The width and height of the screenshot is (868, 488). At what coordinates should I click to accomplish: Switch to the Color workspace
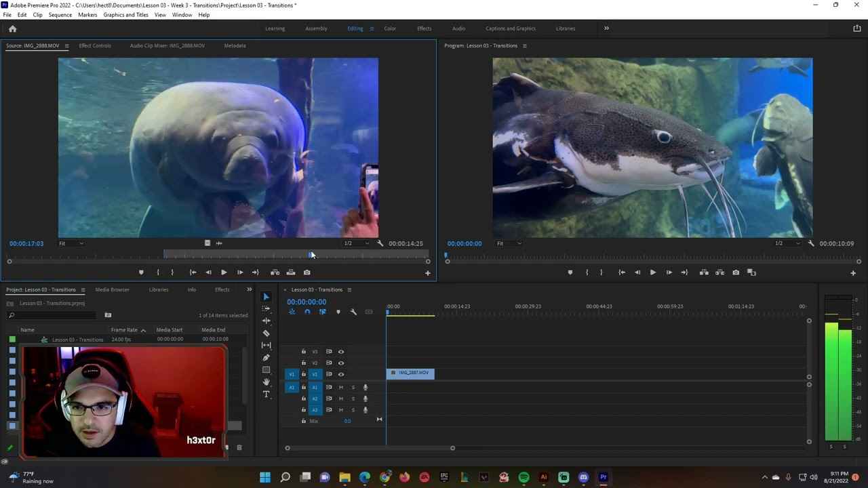(x=390, y=28)
